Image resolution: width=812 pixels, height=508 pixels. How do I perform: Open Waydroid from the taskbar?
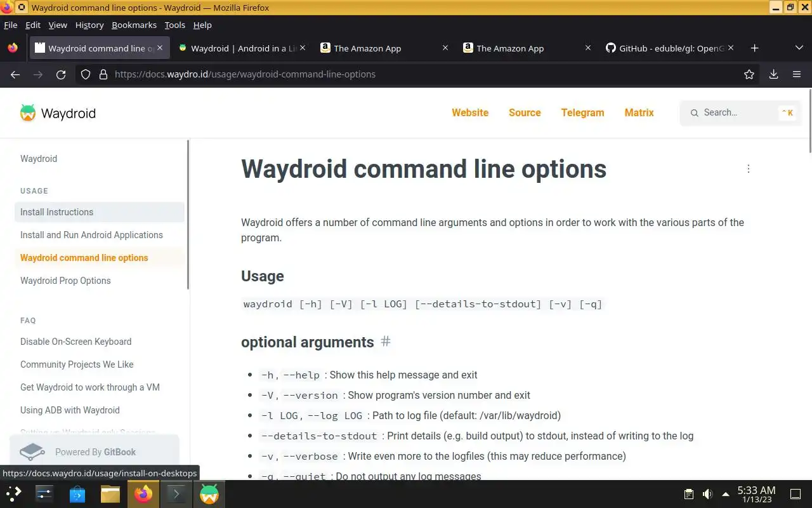(209, 493)
